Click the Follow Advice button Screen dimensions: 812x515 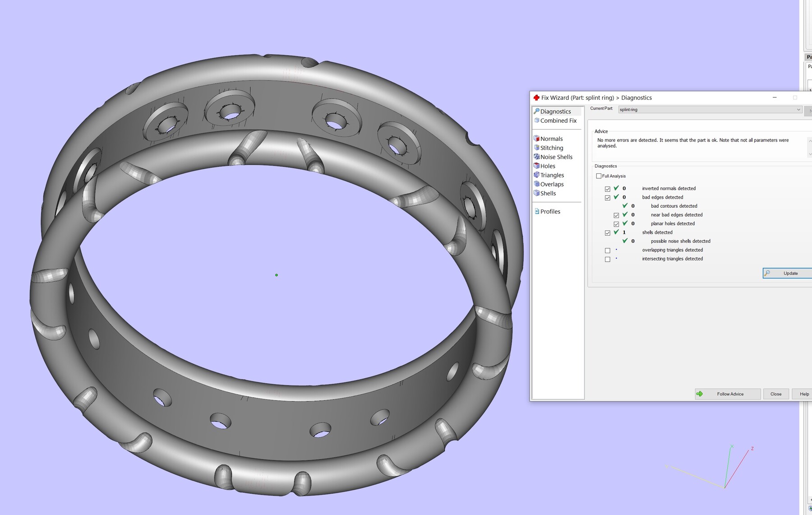pyautogui.click(x=728, y=394)
